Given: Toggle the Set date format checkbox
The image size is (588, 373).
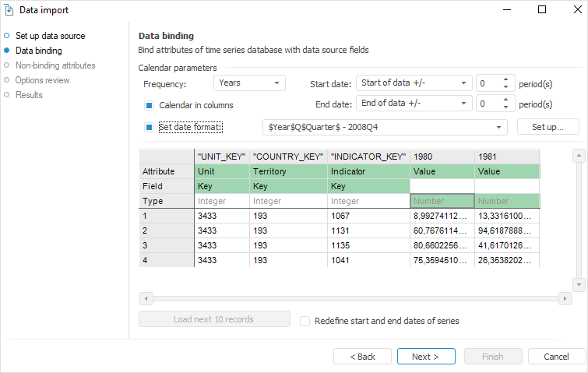Looking at the screenshot, I should pos(149,127).
